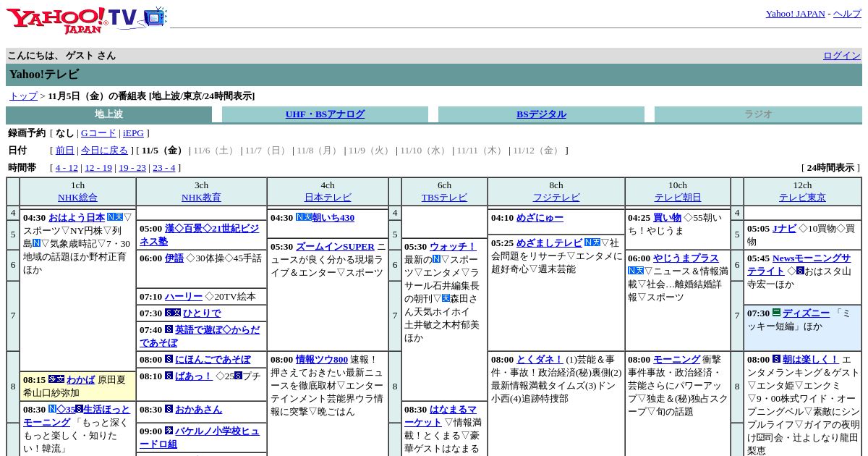Open NHK教育 channel link
Image resolution: width=868 pixels, height=456 pixels.
pos(201,198)
